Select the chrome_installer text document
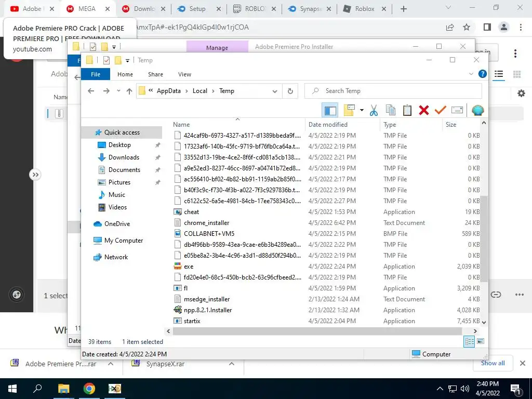 [x=206, y=223]
